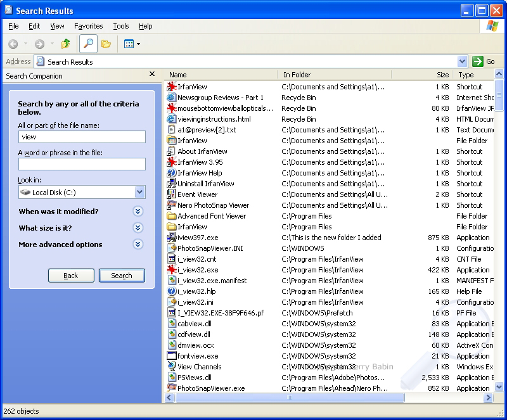507x420 pixels.
Task: Select the IrfanView Help shortcut icon
Action: coord(171,173)
